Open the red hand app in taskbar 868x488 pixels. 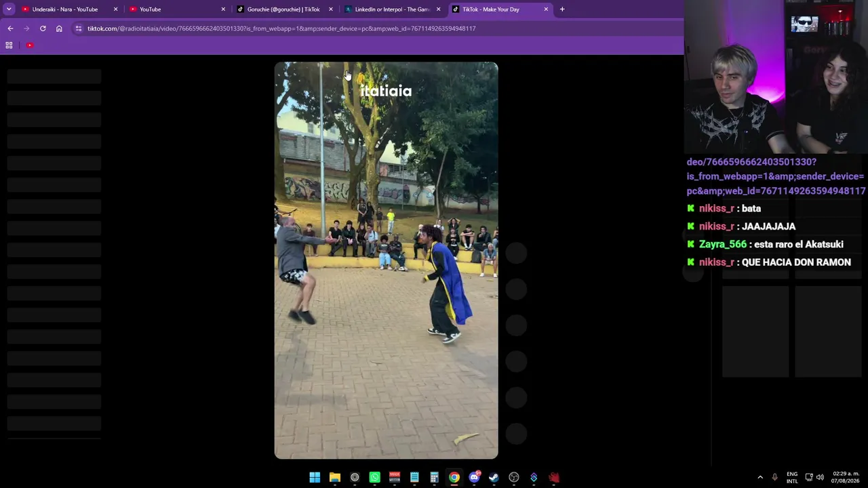coord(554,478)
